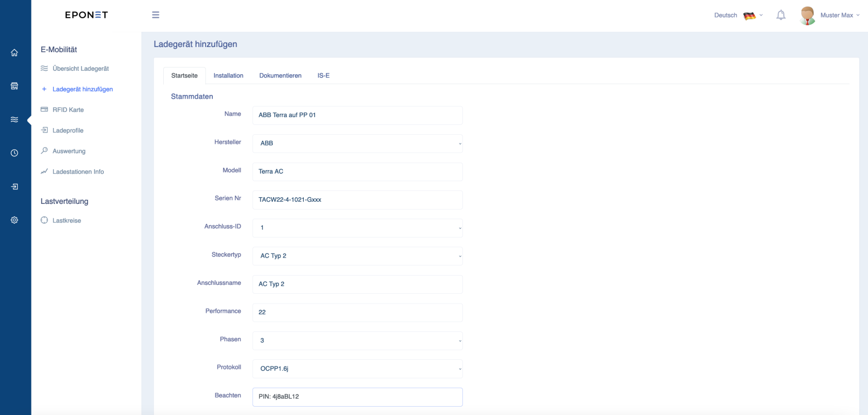Switch to the IS-E tab

(x=323, y=75)
